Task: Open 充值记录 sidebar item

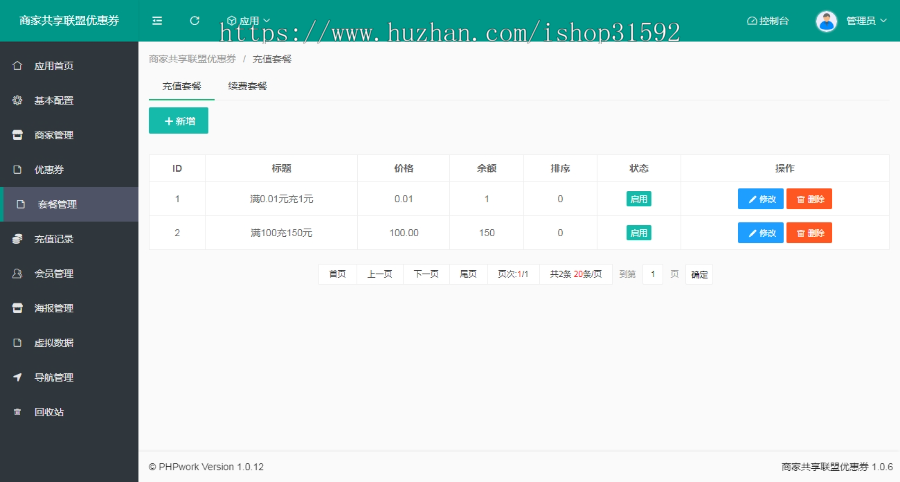Action: [x=54, y=239]
